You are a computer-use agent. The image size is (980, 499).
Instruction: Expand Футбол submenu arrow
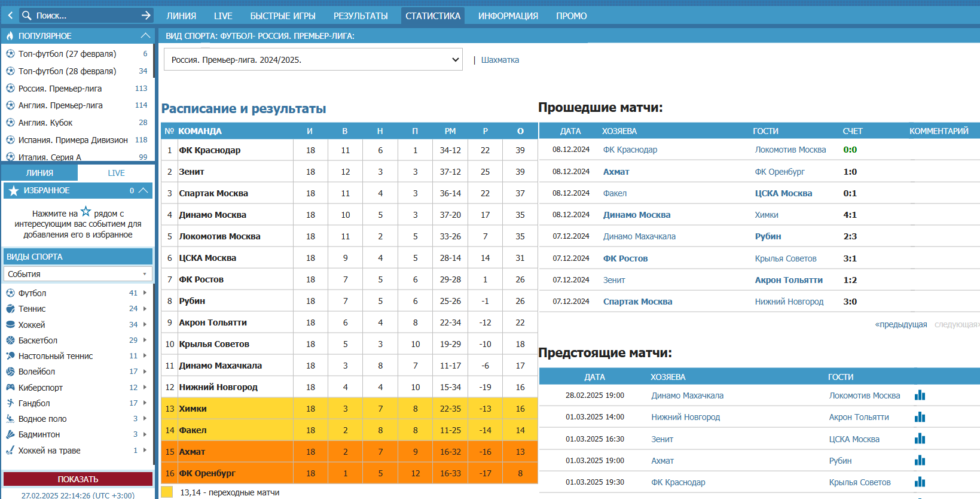tap(145, 293)
